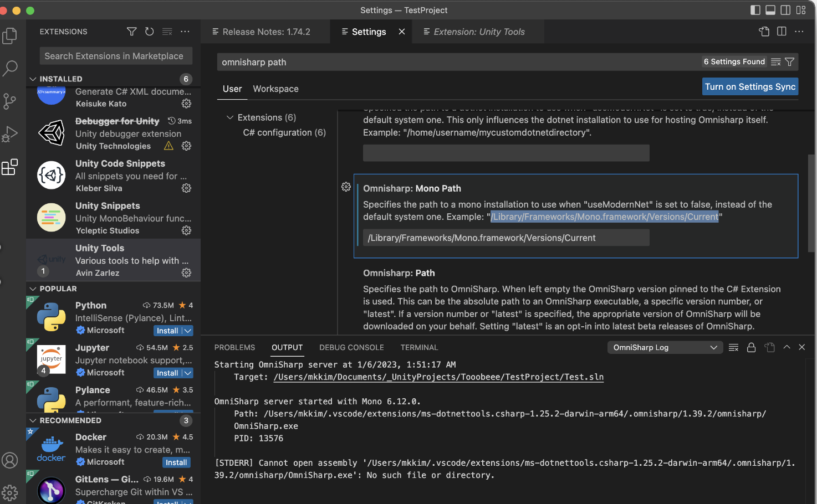Filter settings with funnel icon

pos(789,62)
